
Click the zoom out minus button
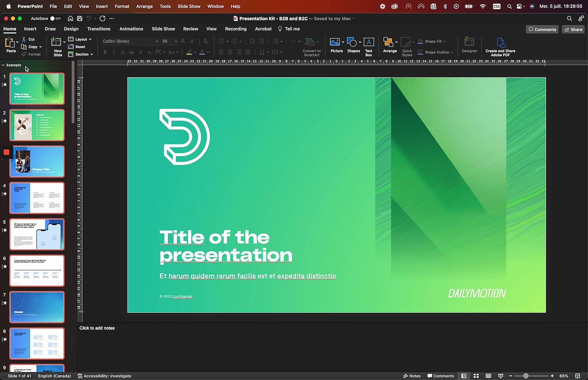(x=510, y=376)
